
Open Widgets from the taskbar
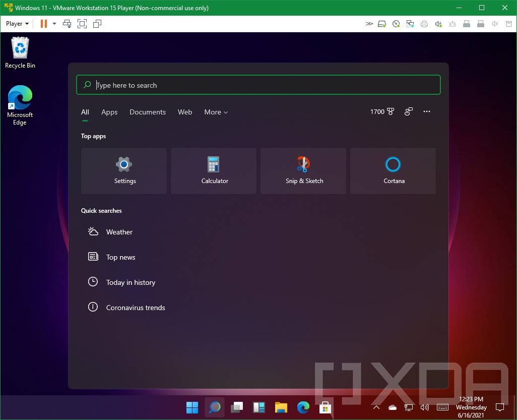click(x=259, y=407)
